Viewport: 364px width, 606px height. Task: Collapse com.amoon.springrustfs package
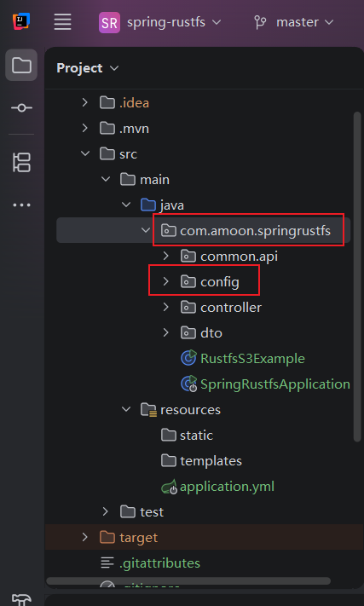pos(146,231)
